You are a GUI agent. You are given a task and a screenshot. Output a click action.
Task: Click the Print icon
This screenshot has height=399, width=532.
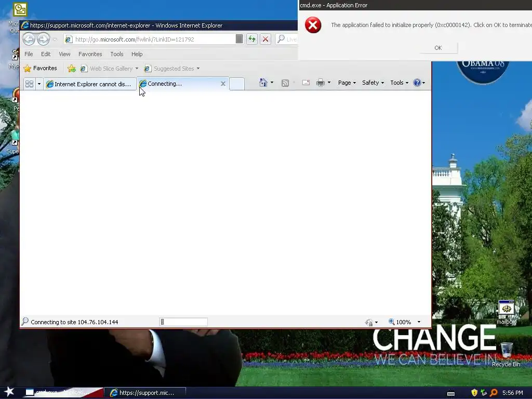coord(320,83)
